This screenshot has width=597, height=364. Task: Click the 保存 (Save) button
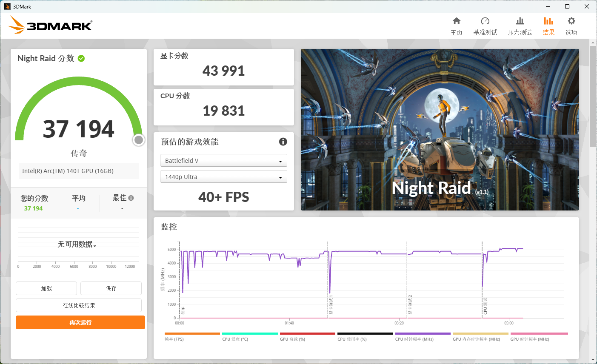tap(111, 288)
